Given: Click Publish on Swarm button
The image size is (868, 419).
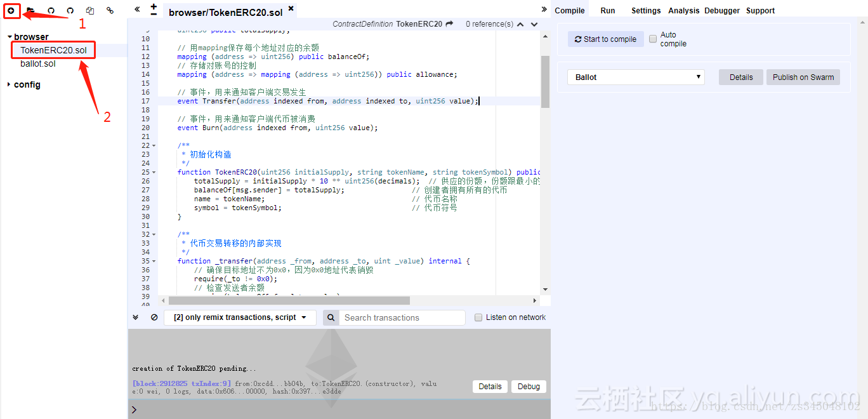Looking at the screenshot, I should [803, 77].
